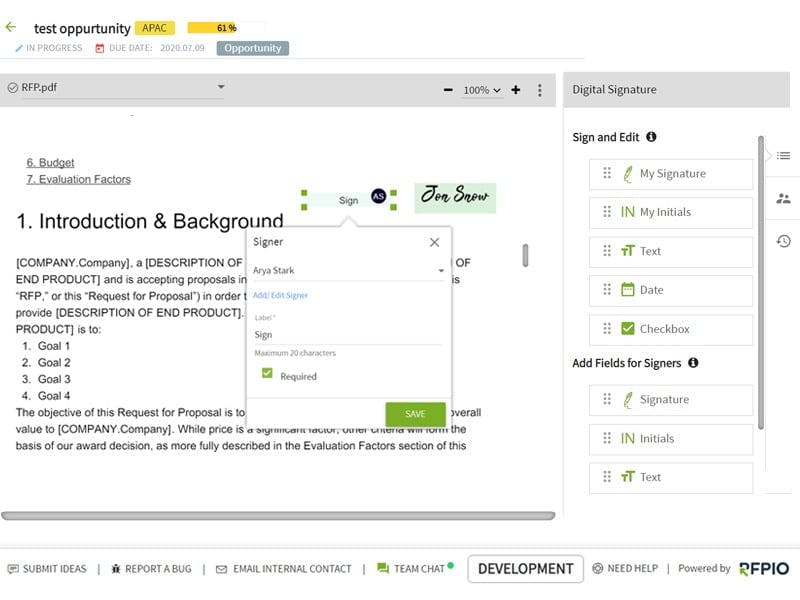Select the Checkbox field under Sign and Edit
800x600 pixels.
[671, 329]
